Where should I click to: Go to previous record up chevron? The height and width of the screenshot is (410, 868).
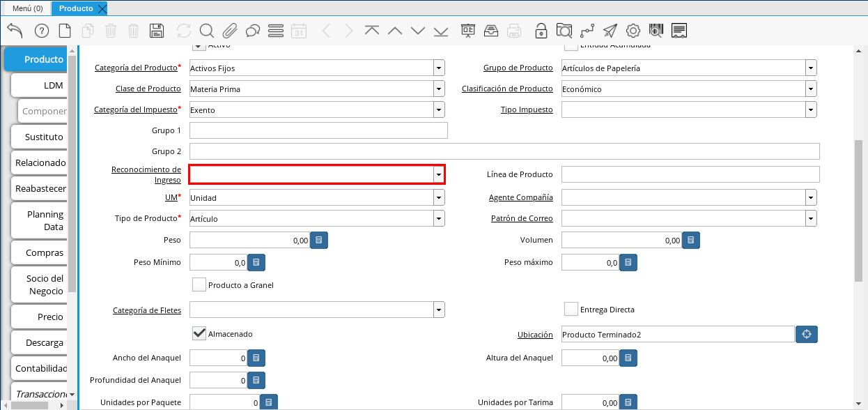(395, 31)
